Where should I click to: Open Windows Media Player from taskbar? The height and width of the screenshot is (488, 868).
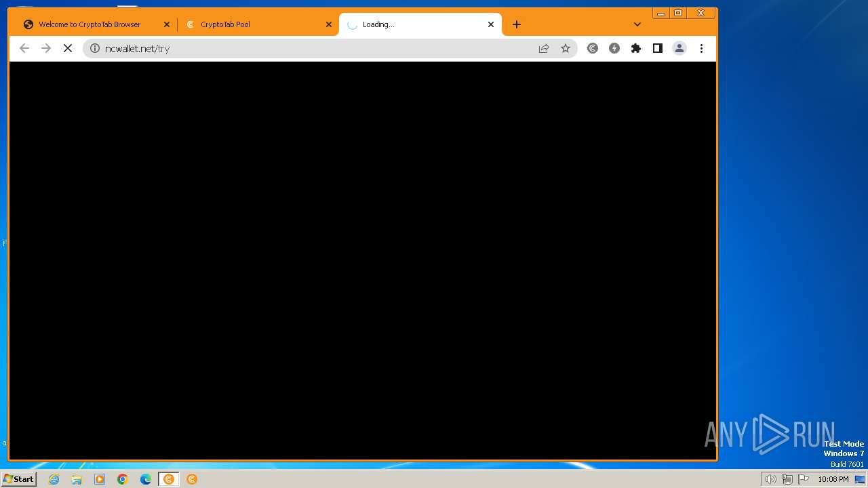(100, 479)
